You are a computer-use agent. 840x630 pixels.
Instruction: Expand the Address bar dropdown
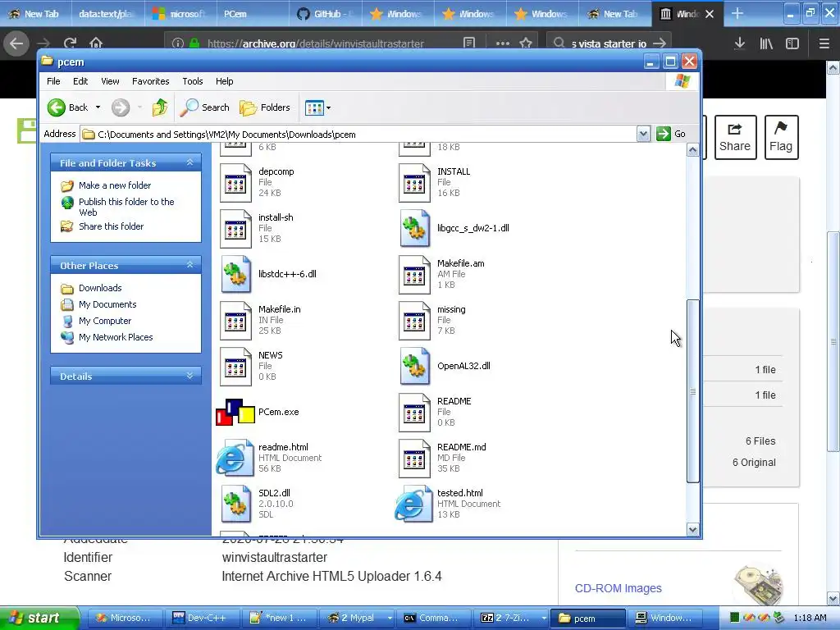point(643,134)
